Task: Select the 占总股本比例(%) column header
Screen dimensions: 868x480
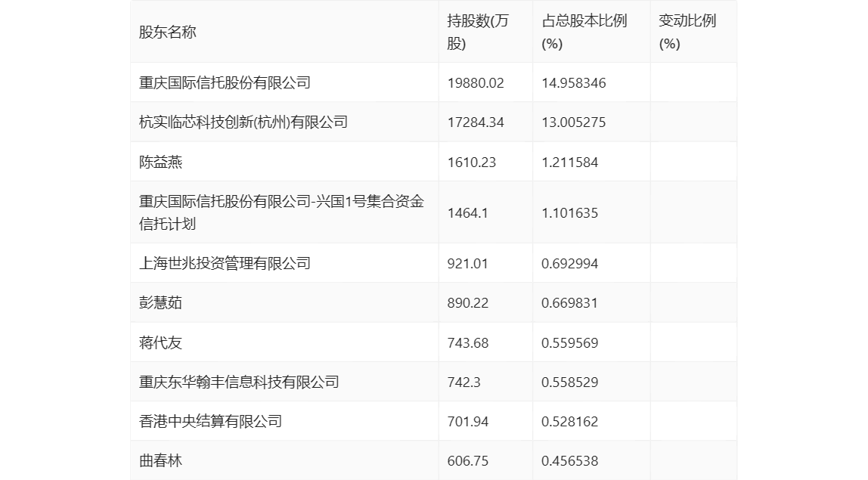Action: (584, 32)
